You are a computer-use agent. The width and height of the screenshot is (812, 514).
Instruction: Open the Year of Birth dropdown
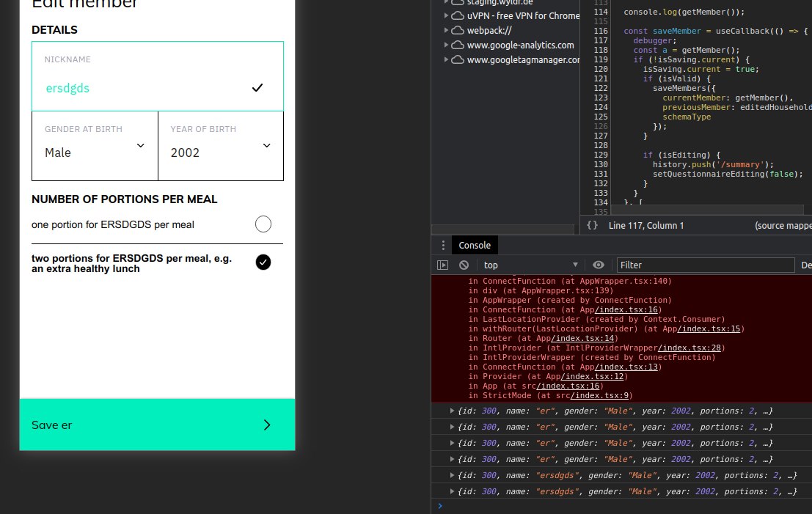tap(221, 146)
